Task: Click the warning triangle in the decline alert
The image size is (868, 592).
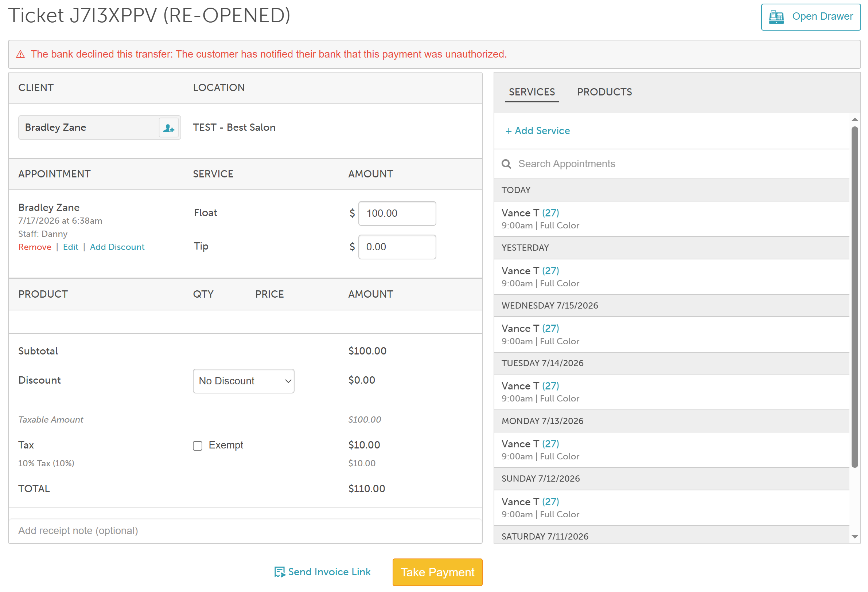Action: point(20,55)
